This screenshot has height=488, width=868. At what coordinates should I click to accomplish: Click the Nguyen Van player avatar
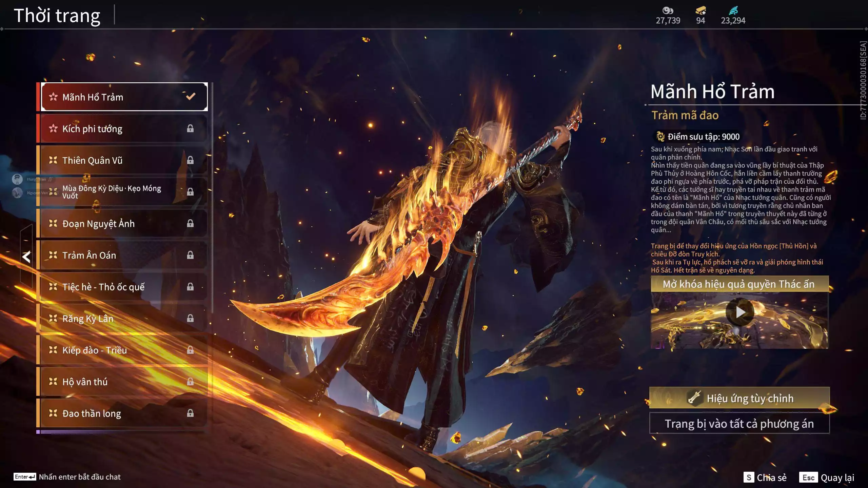[x=17, y=192]
